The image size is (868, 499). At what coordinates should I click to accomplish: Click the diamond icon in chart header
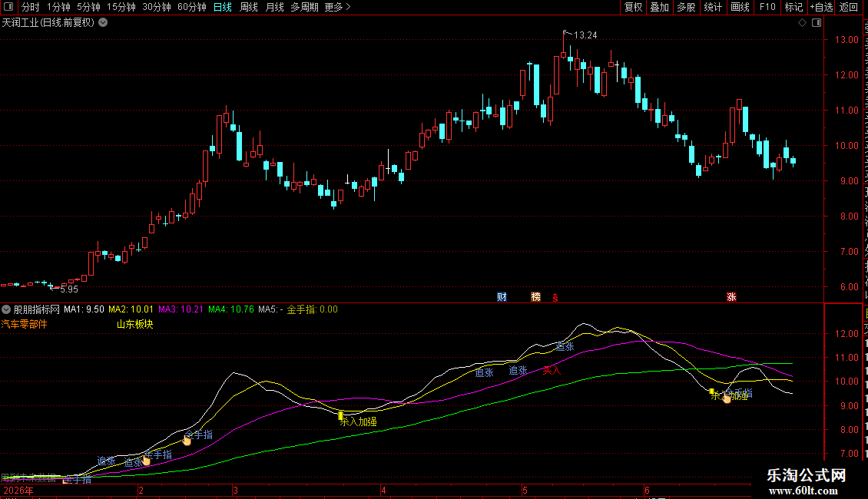(802, 23)
